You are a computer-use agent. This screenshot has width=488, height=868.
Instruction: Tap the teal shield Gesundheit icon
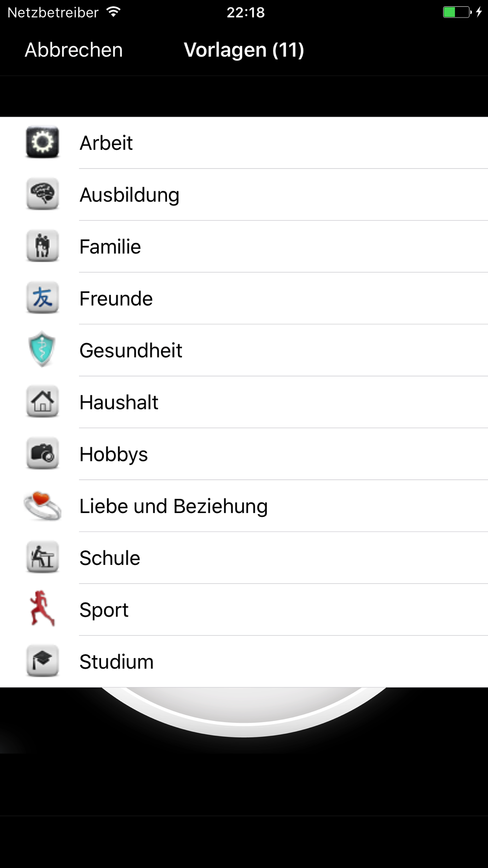pyautogui.click(x=42, y=350)
